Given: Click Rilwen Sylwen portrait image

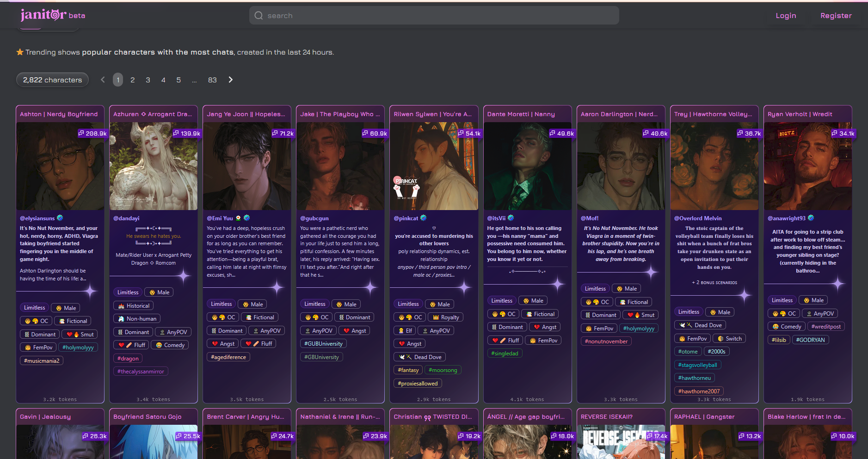Looking at the screenshot, I should coord(434,166).
